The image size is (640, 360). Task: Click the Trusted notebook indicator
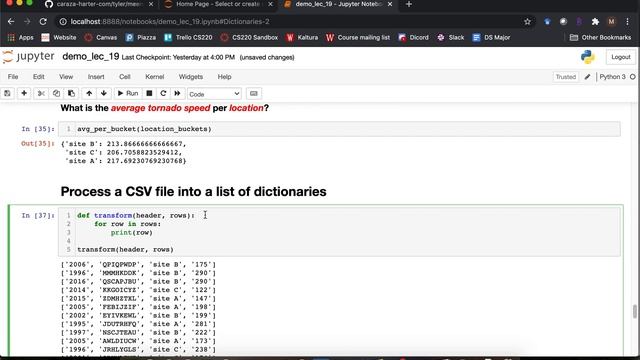[x=565, y=77]
